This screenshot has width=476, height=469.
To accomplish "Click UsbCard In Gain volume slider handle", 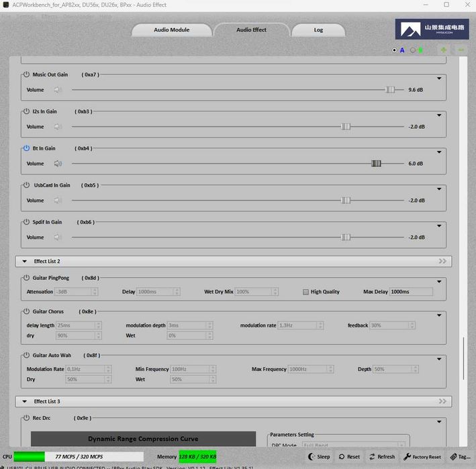I will point(346,200).
